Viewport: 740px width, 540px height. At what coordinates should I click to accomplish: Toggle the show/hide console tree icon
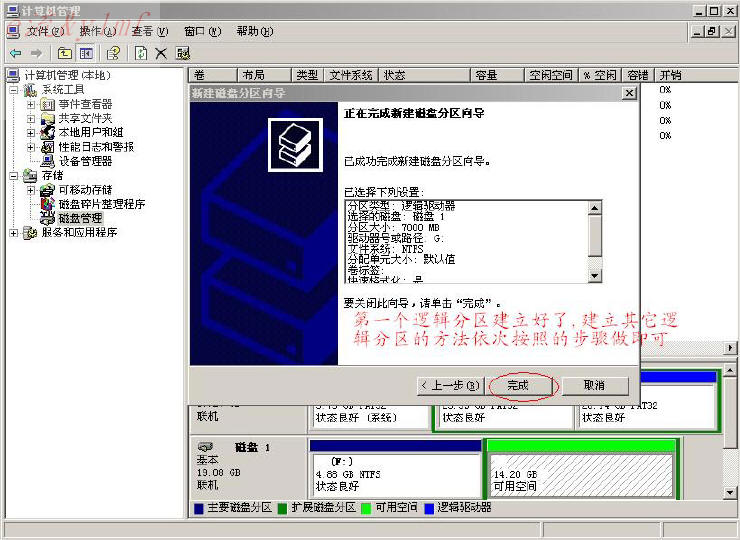(x=86, y=53)
